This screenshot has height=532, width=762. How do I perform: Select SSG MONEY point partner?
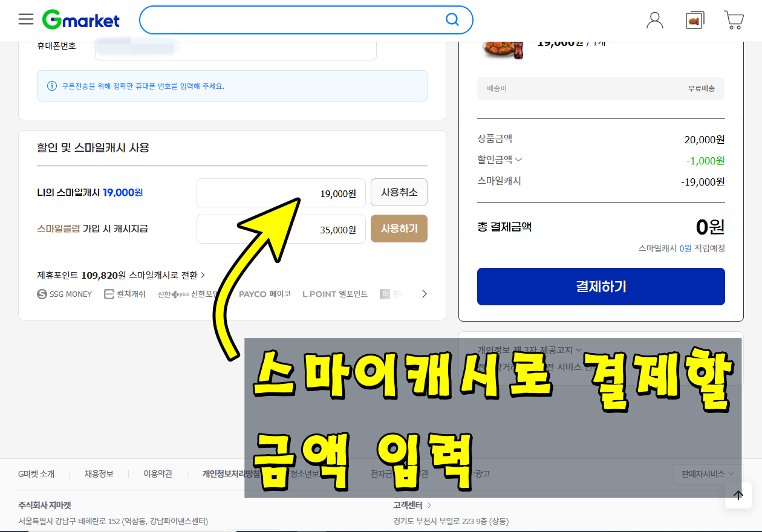point(65,294)
